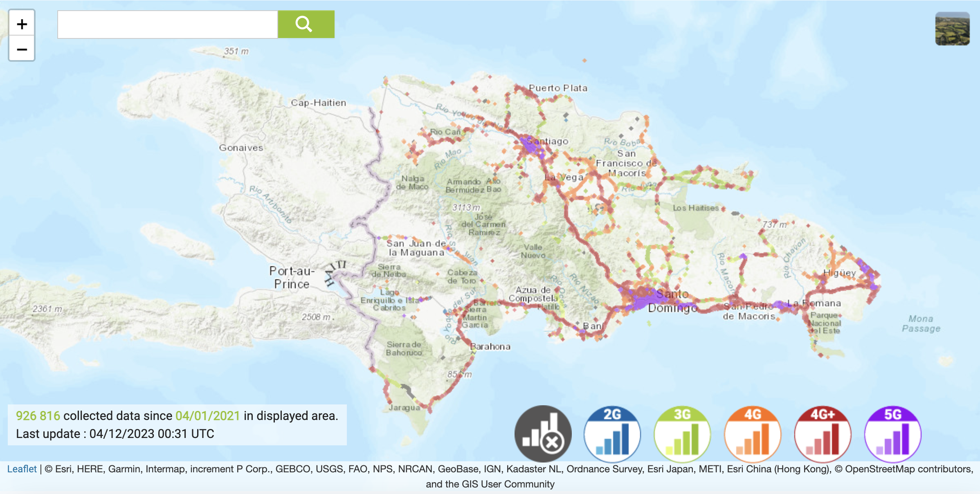This screenshot has width=980, height=494.
Task: Click inside the location search field
Action: click(x=168, y=25)
